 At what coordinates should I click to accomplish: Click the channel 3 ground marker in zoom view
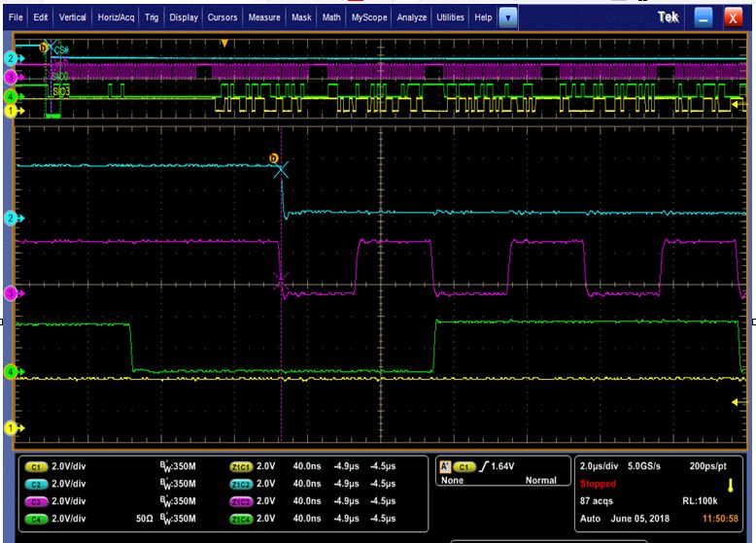point(14,293)
